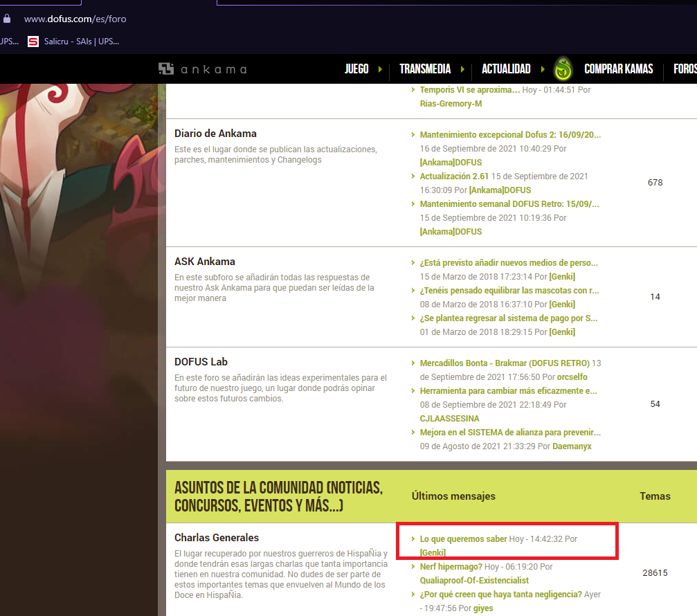View profile Rias-Gremory-M
The width and height of the screenshot is (697, 616).
point(451,104)
